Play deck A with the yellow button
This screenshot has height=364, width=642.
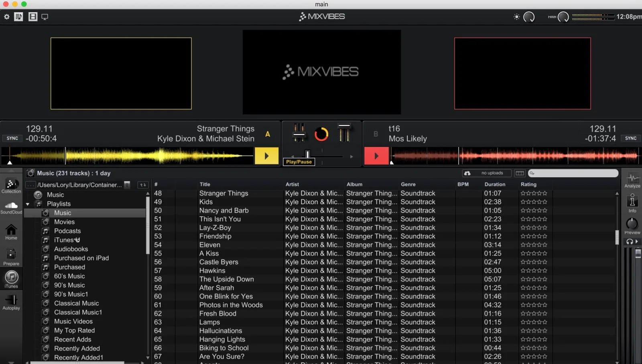pyautogui.click(x=266, y=156)
